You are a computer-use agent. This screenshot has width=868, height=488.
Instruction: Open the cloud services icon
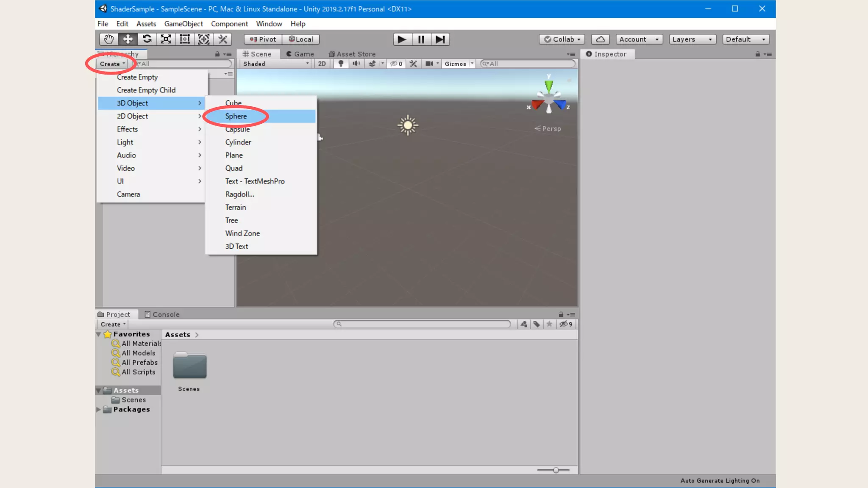pos(600,39)
